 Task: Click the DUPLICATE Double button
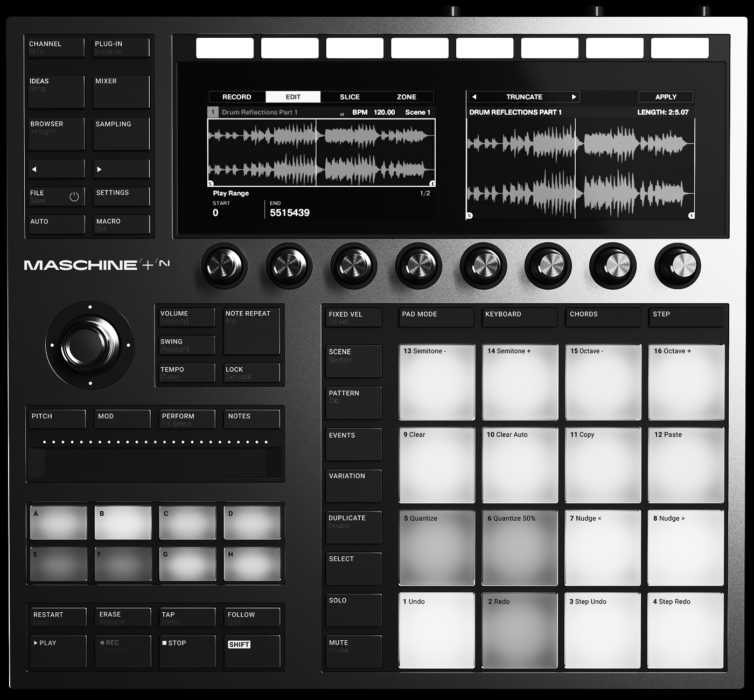click(x=354, y=527)
